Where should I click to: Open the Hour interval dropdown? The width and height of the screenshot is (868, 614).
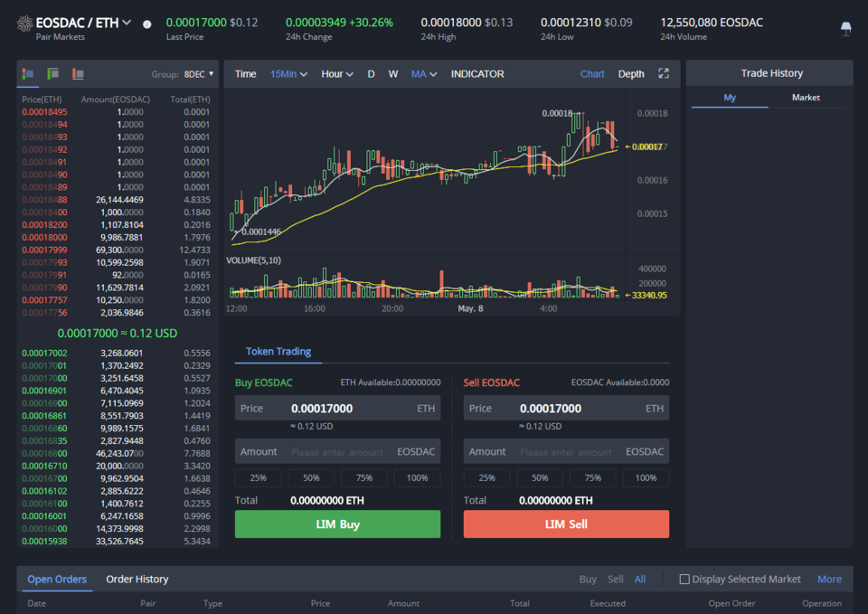point(337,74)
